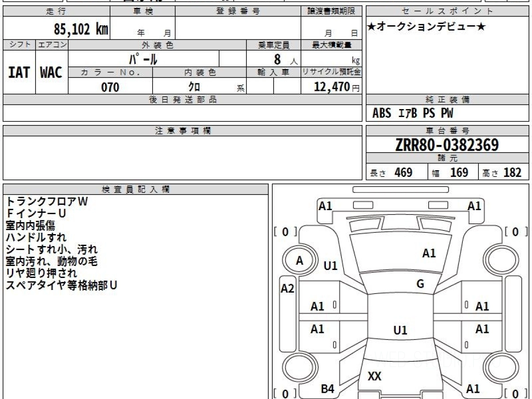Select the IAT shift value
The height and width of the screenshot is (399, 532).
[x=19, y=73]
